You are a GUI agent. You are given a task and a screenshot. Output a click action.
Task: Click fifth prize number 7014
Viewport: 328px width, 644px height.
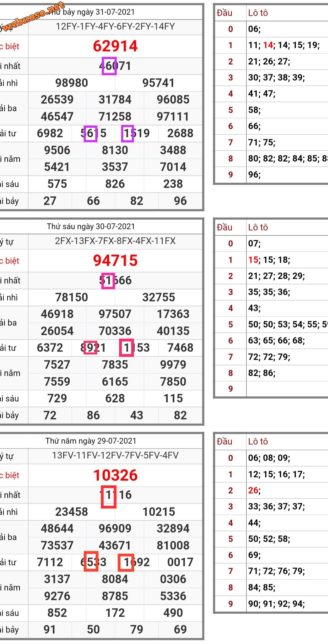173,167
